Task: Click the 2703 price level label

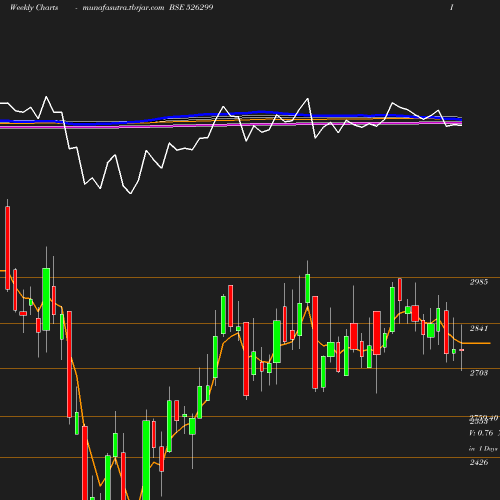Action: click(479, 373)
